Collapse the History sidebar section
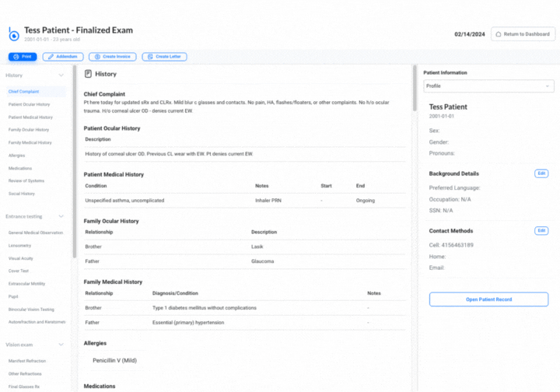Screen dimensions: 560x392 tap(61, 75)
